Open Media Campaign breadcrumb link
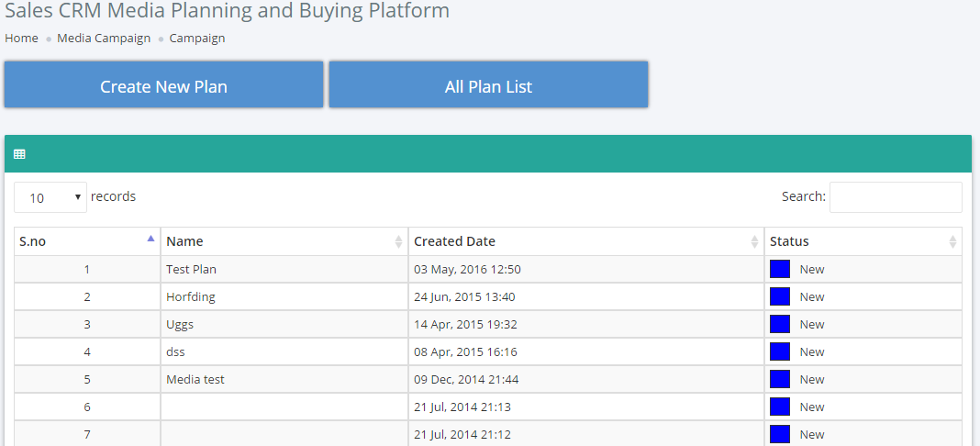The width and height of the screenshot is (980, 446). [x=104, y=39]
